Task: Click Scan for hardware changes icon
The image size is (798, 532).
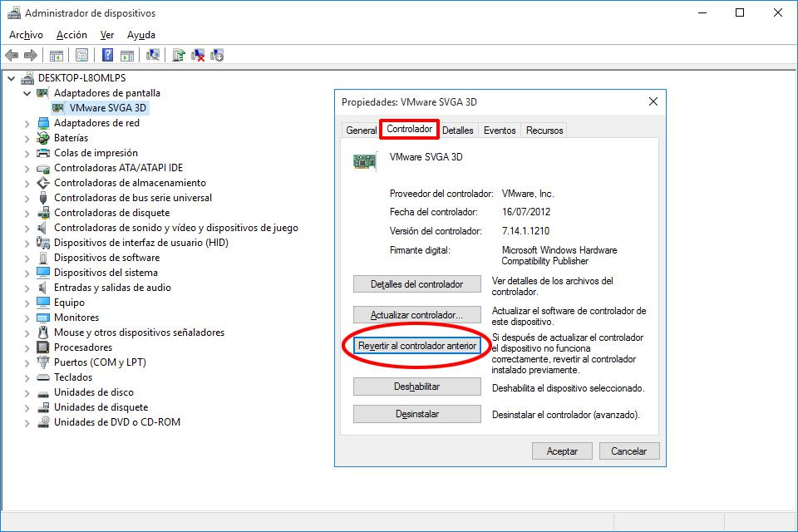Action: [153, 55]
